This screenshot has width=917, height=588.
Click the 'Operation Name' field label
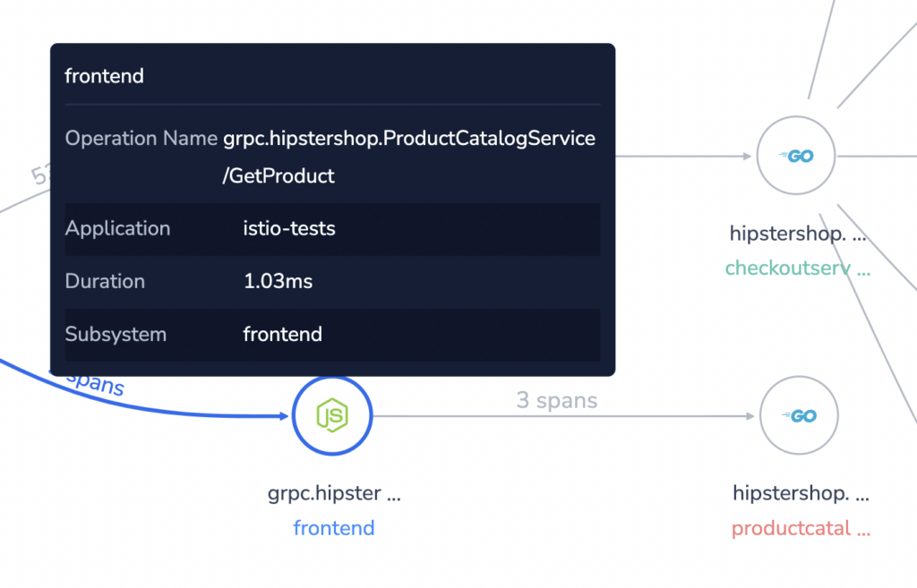pyautogui.click(x=141, y=139)
